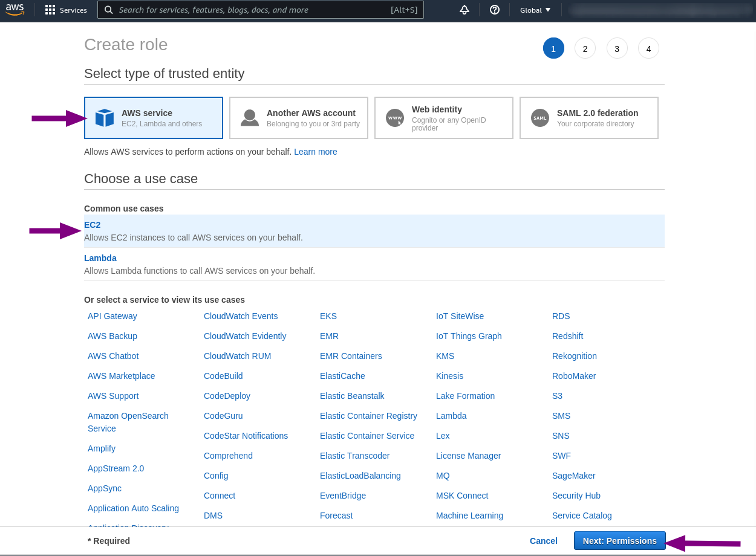Click the AWS service cube icon

[x=105, y=117]
